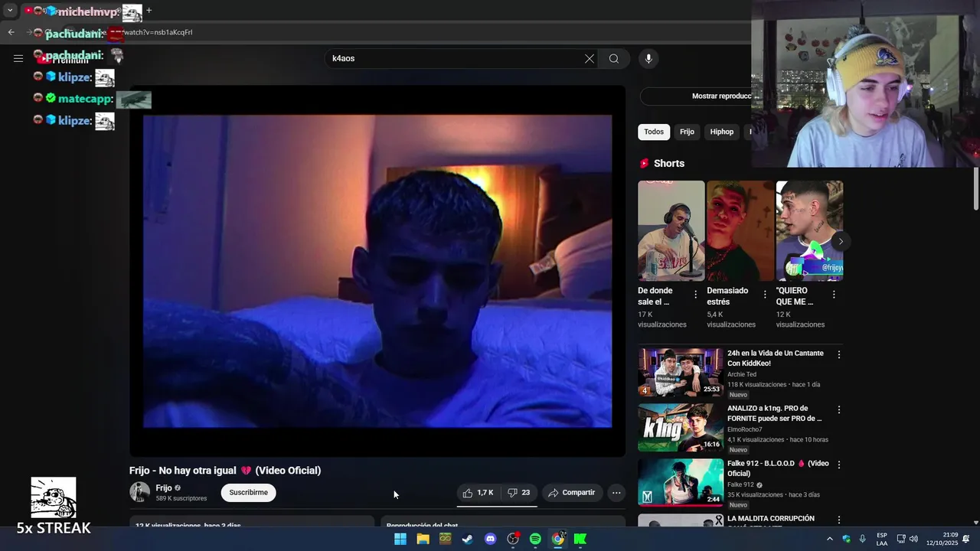Select the Frijo filter chip
Screen dimensions: 980x551
point(687,132)
